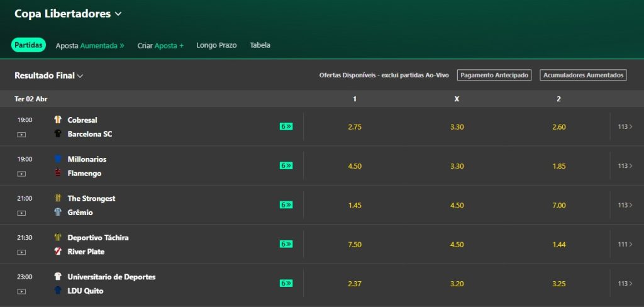Screen dimensions: 644x307
Task: Click the live stream icon for Cobresal match
Action: (x=21, y=135)
